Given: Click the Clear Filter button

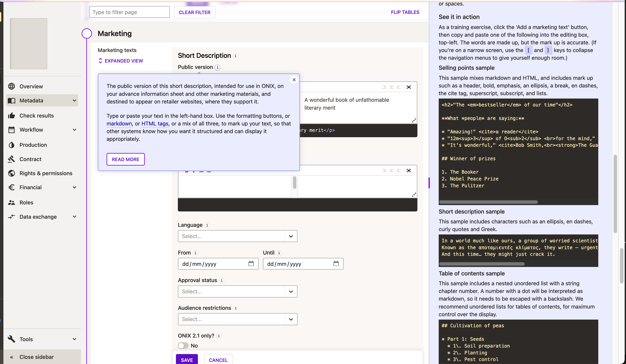Looking at the screenshot, I should pyautogui.click(x=195, y=12).
